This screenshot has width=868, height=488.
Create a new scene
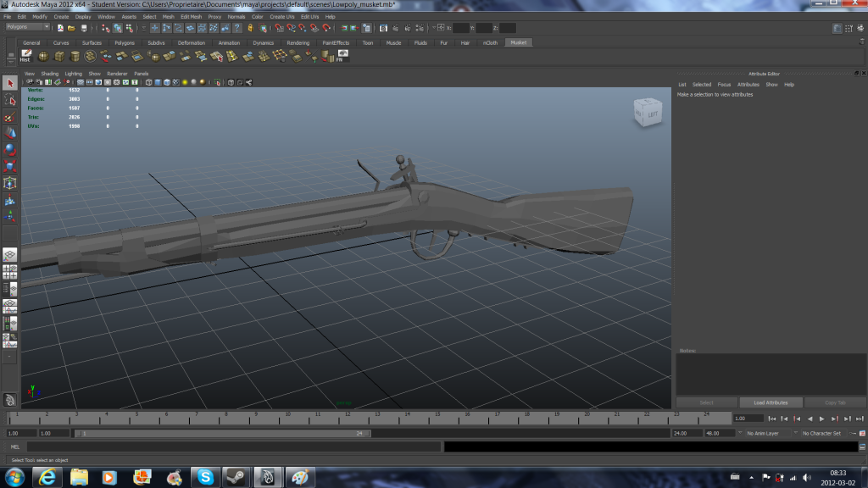click(60, 28)
